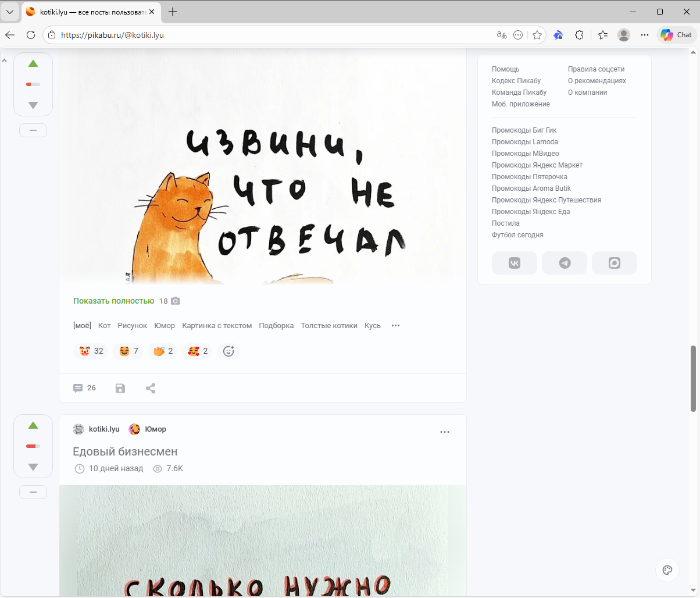This screenshot has width=700, height=598.
Task: Open the Сколько нужно post image
Action: pos(263,541)
